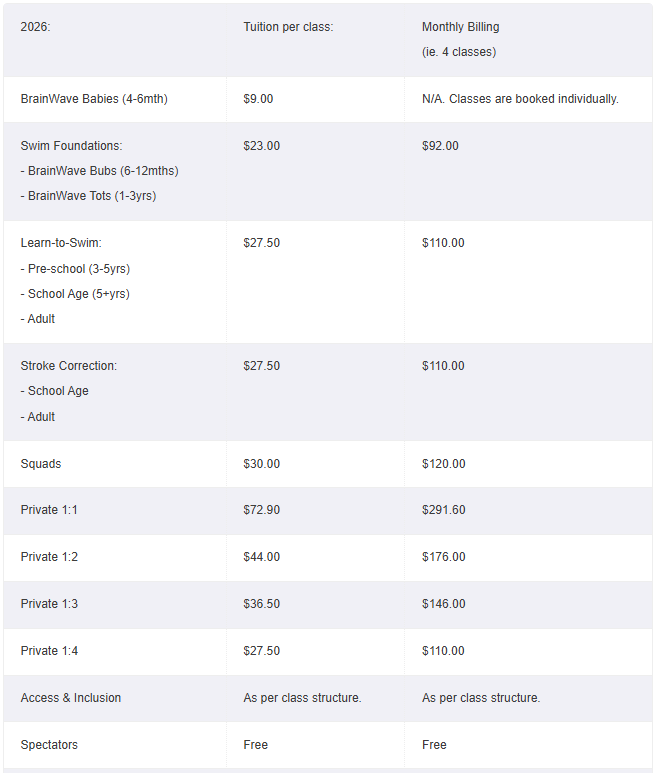Click the Squads row label
The image size is (656, 773).
coord(41,464)
